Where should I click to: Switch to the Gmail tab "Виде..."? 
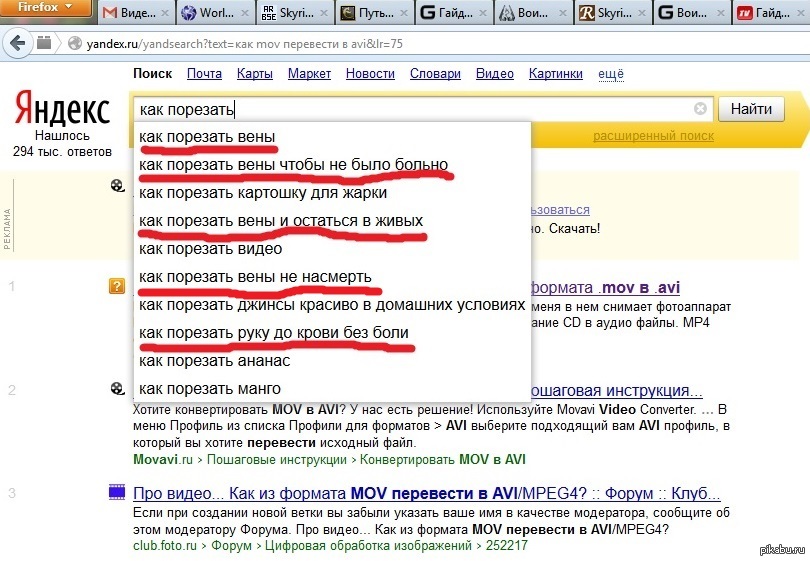click(x=137, y=13)
